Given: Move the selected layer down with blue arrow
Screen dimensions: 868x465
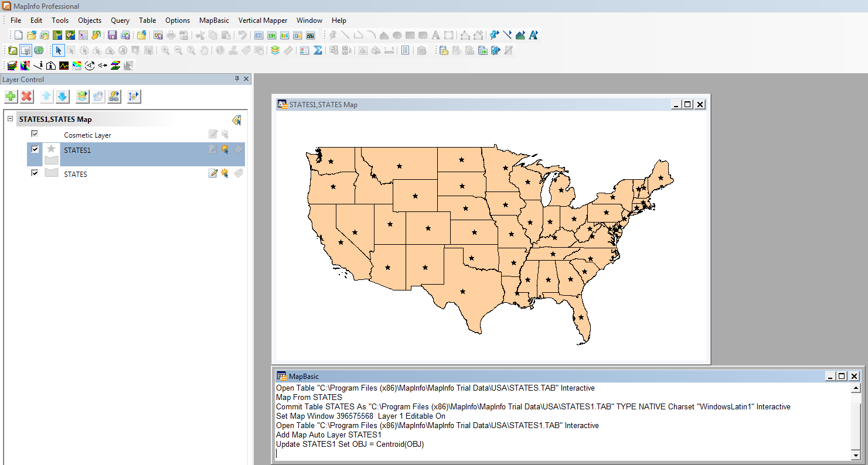Looking at the screenshot, I should coord(62,97).
